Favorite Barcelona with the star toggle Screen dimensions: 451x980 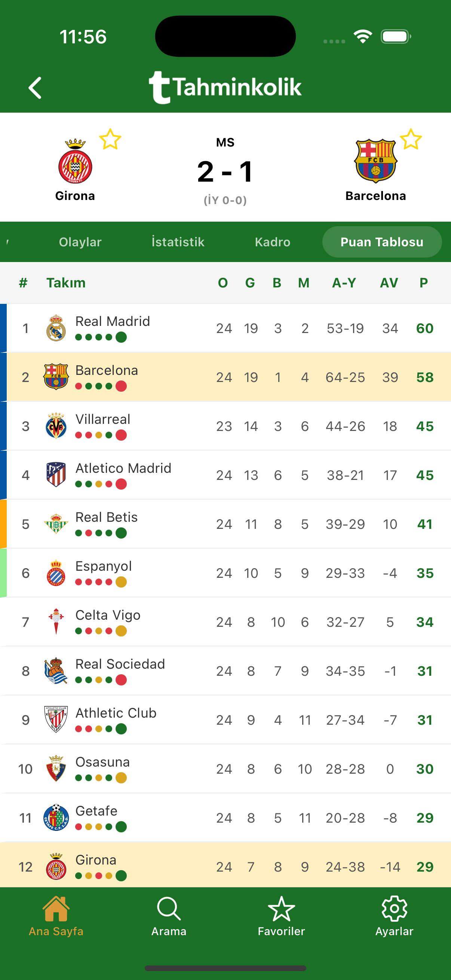[411, 139]
